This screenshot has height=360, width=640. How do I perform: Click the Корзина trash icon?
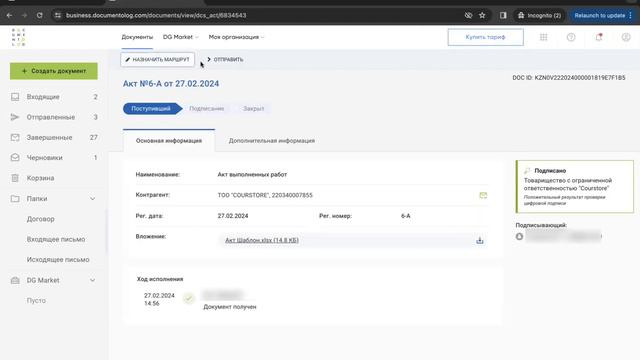(15, 178)
